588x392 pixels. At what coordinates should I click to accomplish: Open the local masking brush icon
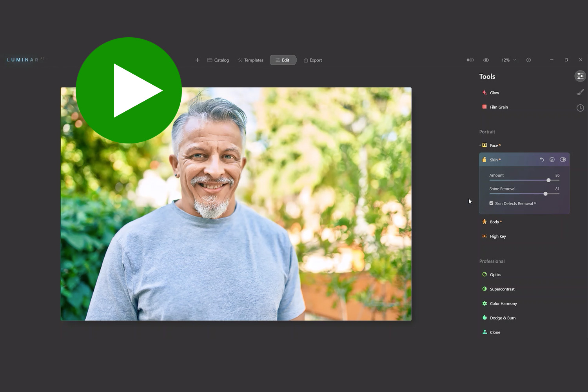pyautogui.click(x=580, y=92)
